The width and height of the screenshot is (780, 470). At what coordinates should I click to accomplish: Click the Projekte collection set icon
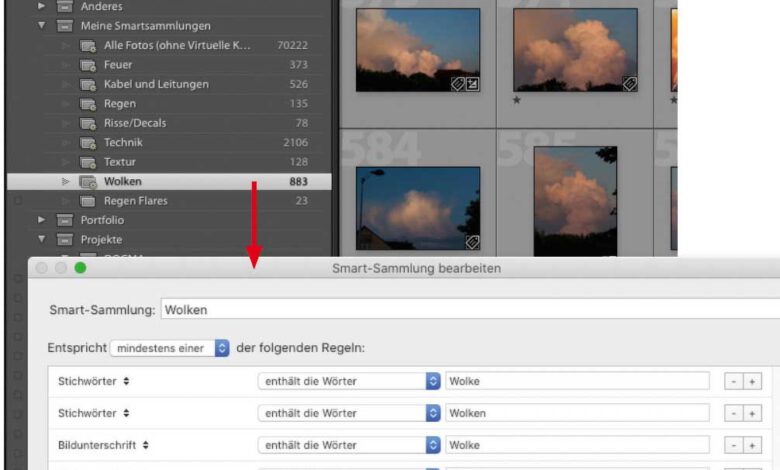pos(65,240)
